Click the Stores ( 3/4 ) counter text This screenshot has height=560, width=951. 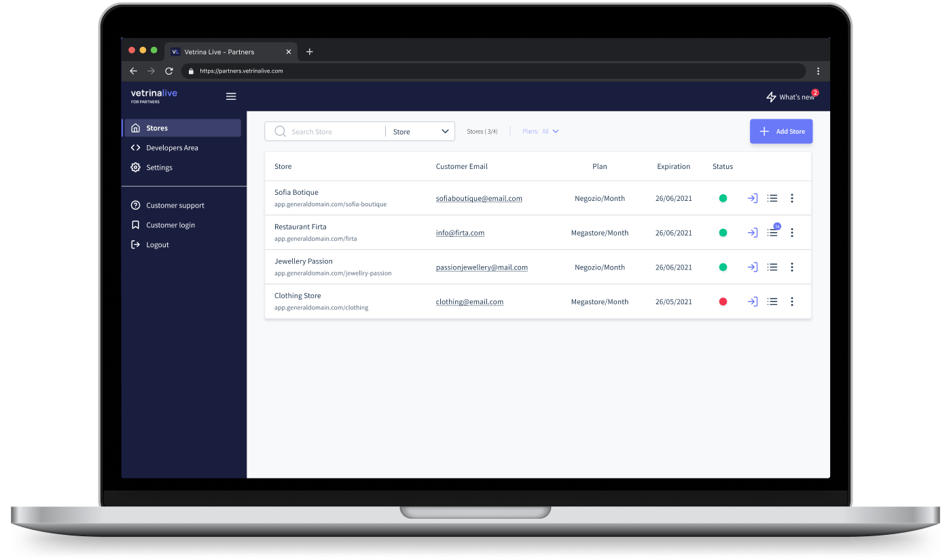click(482, 132)
